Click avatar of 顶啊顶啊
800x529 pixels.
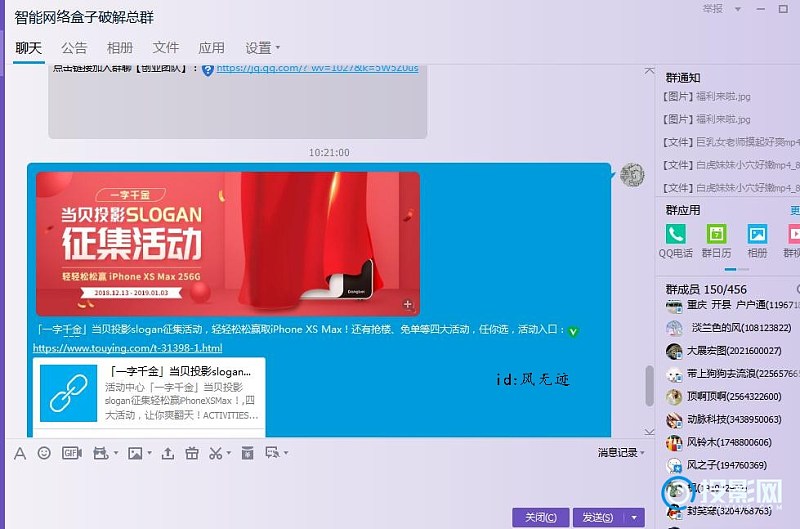click(674, 396)
